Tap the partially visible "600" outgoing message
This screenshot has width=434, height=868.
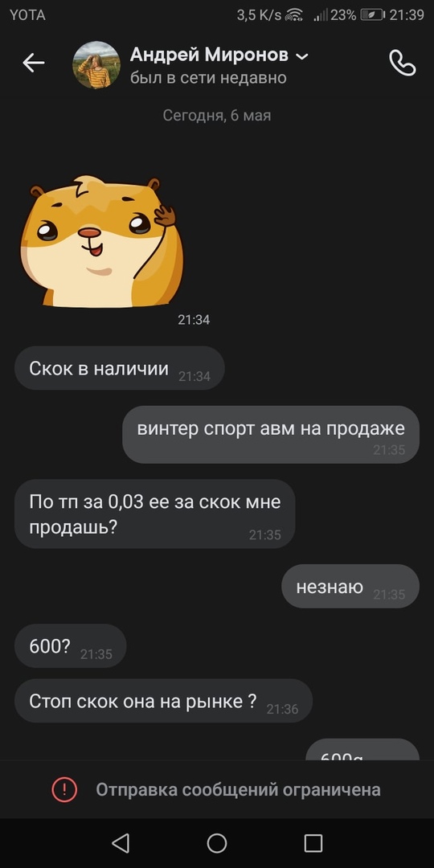pos(362,750)
